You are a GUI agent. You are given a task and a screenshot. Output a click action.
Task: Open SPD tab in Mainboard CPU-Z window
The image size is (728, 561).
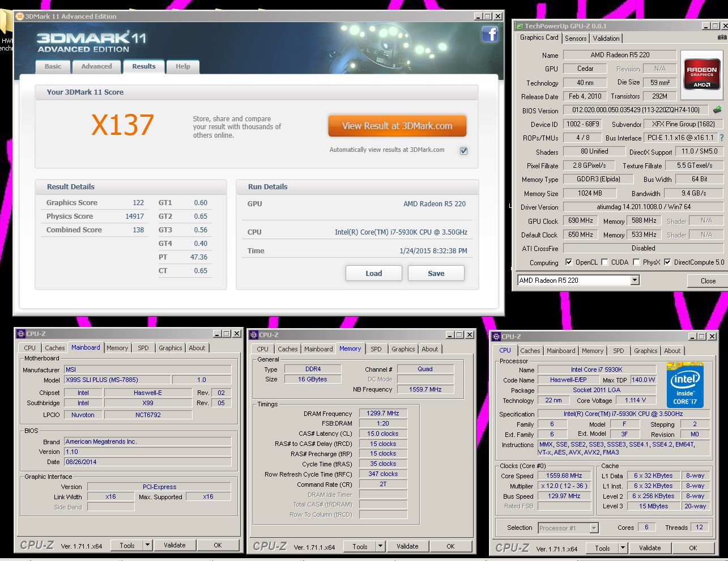143,348
